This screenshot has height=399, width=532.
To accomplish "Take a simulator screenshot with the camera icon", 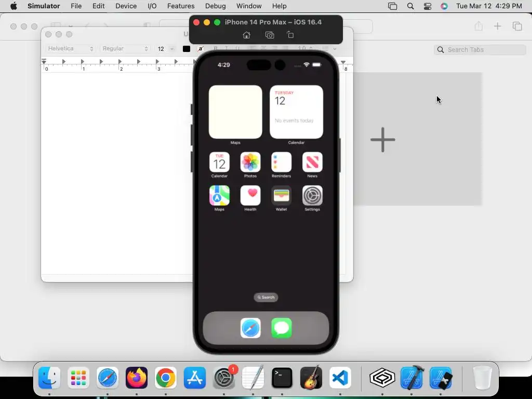I will point(270,35).
